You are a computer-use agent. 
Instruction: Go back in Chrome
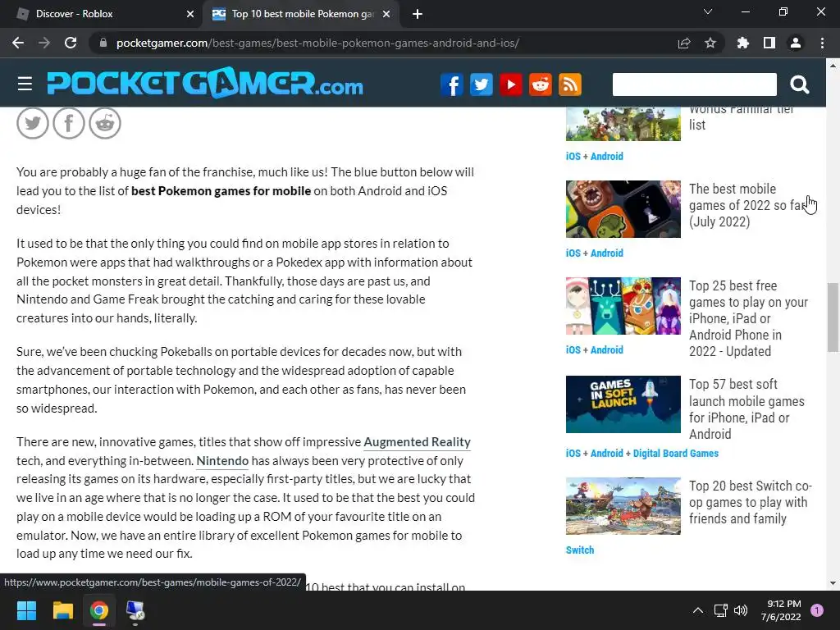(18, 43)
